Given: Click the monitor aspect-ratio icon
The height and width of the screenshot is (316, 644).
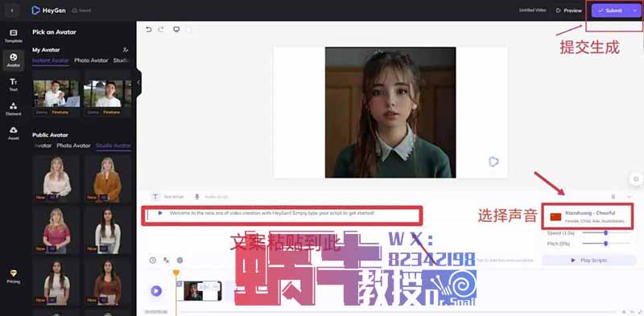Looking at the screenshot, I should (x=176, y=30).
